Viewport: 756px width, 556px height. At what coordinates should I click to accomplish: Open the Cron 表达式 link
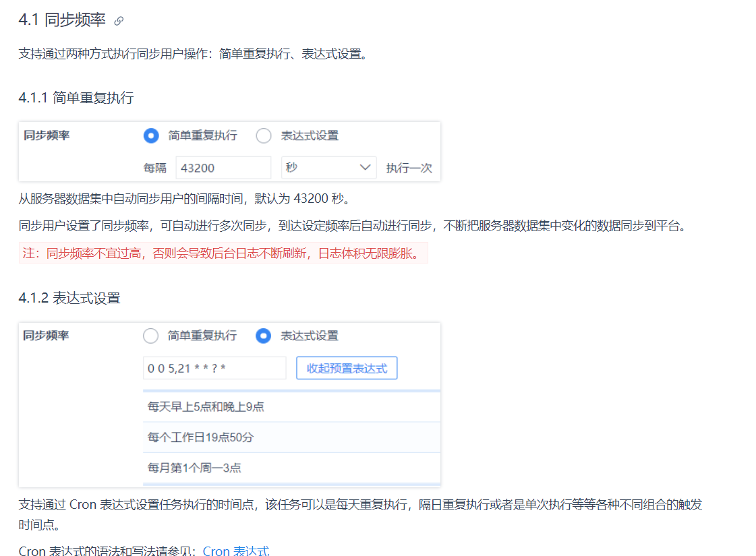236,551
